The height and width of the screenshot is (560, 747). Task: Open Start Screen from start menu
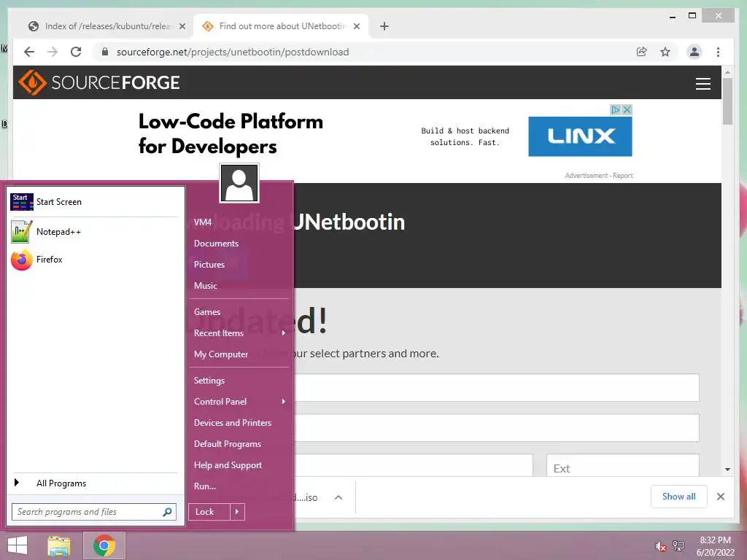tap(94, 202)
